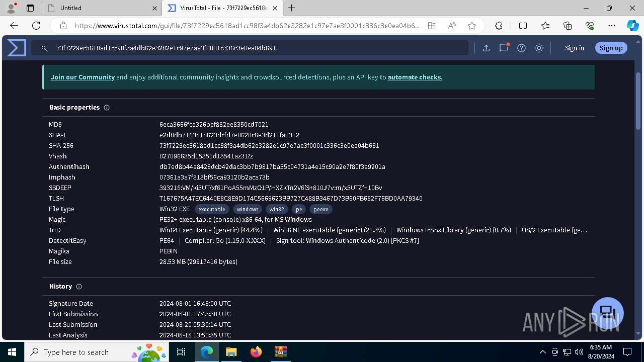This screenshot has width=644, height=362.
Task: View site information lock icon
Action: [63, 26]
